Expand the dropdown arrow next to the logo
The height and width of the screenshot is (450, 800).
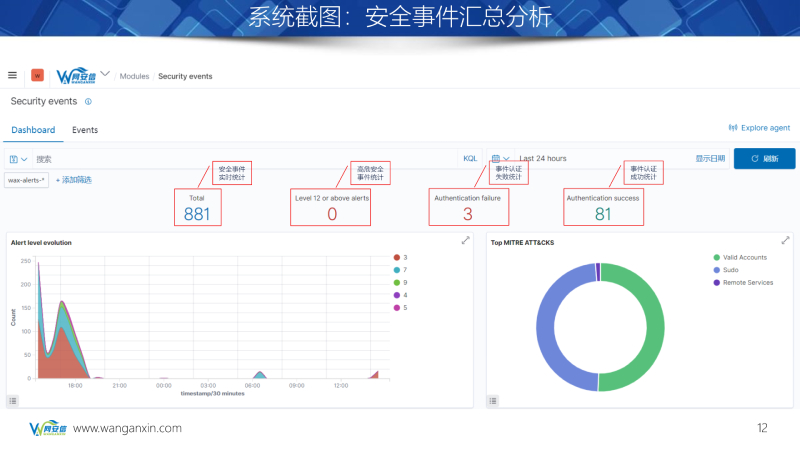(106, 74)
